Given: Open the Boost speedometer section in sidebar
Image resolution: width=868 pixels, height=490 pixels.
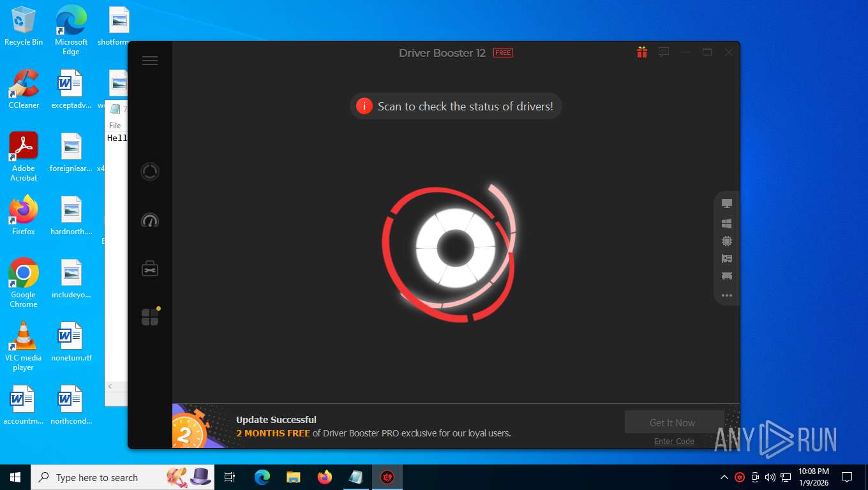Looking at the screenshot, I should pyautogui.click(x=150, y=221).
